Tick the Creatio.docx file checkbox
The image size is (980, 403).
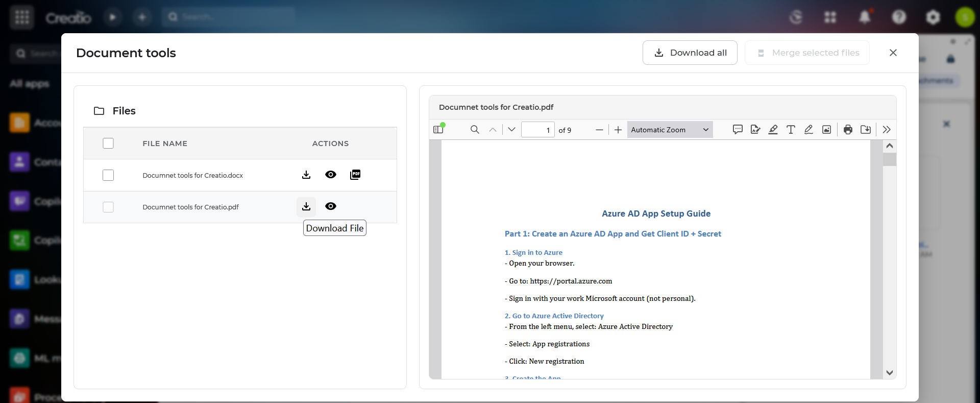point(108,175)
